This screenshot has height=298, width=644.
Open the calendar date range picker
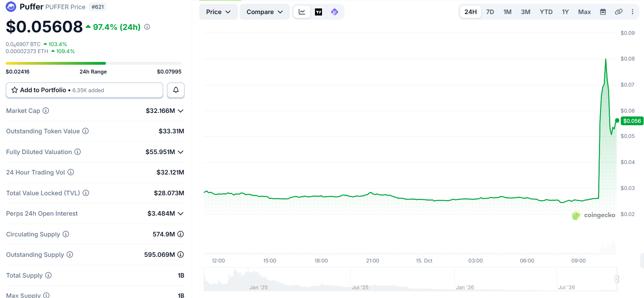pos(603,12)
